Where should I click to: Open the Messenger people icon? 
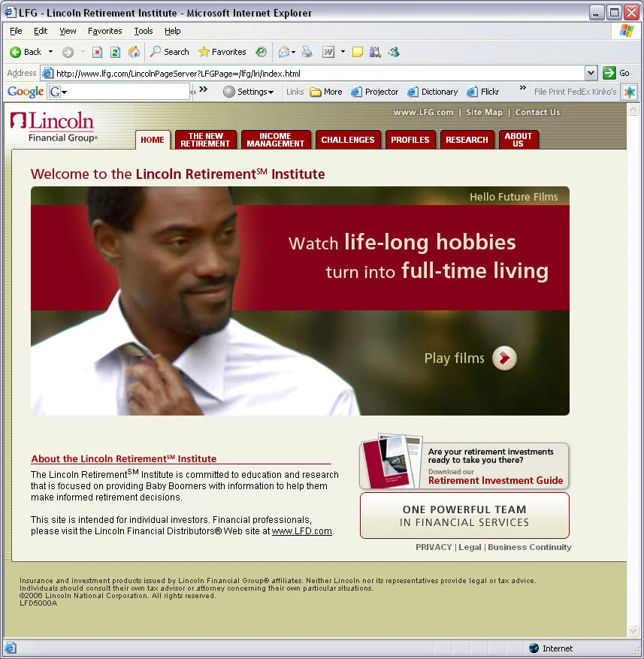(x=394, y=52)
